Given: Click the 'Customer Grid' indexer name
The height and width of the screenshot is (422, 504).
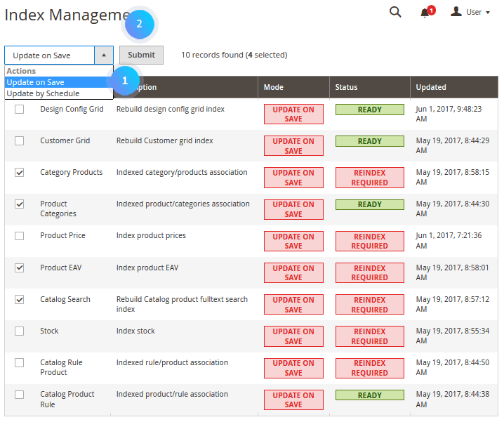Looking at the screenshot, I should (x=65, y=141).
